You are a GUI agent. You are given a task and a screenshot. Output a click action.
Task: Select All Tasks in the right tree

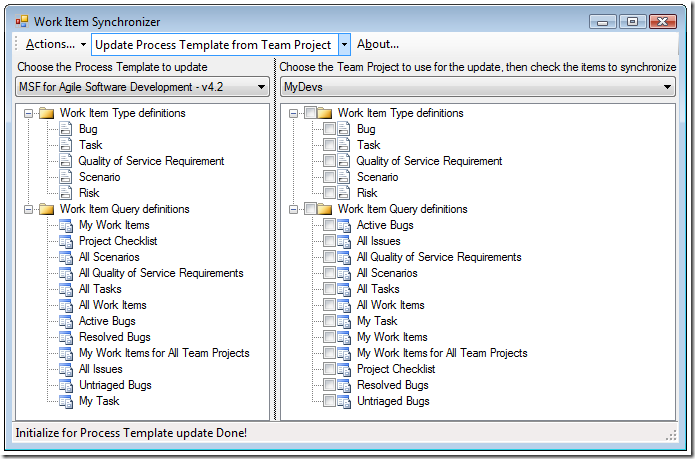click(378, 289)
